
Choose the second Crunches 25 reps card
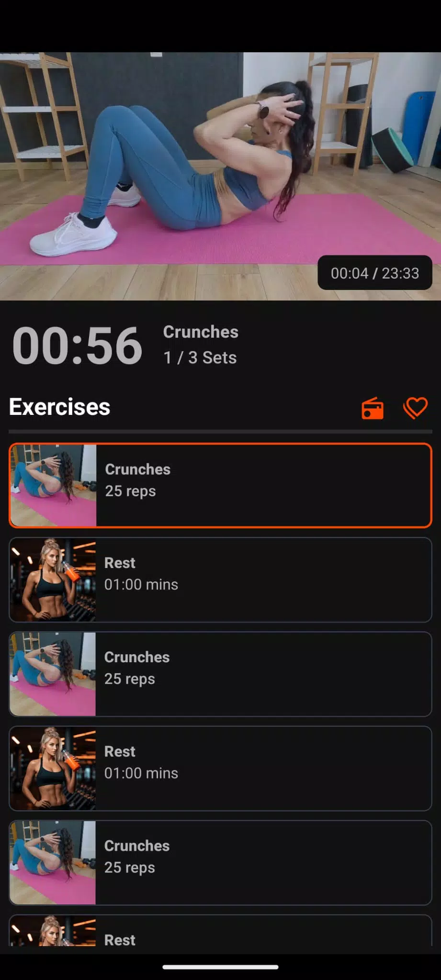220,674
